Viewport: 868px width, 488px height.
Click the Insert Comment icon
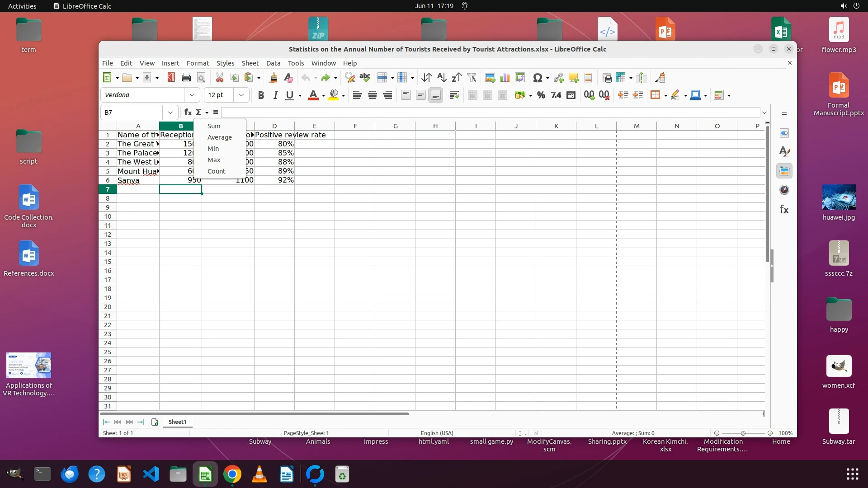[573, 78]
